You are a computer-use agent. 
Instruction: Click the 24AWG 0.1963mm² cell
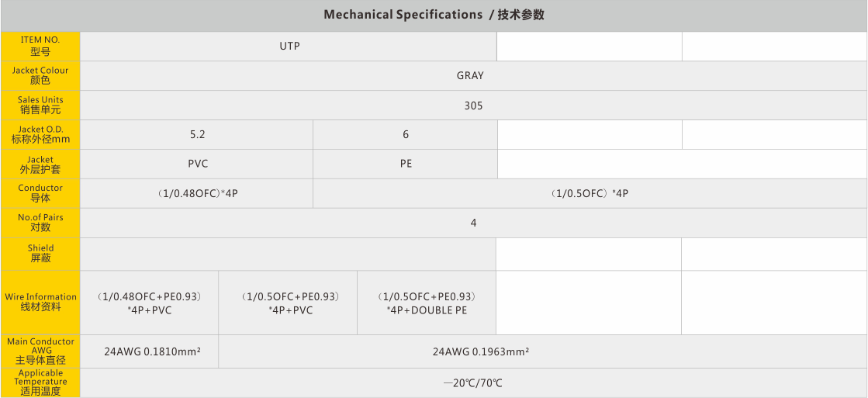(x=481, y=351)
